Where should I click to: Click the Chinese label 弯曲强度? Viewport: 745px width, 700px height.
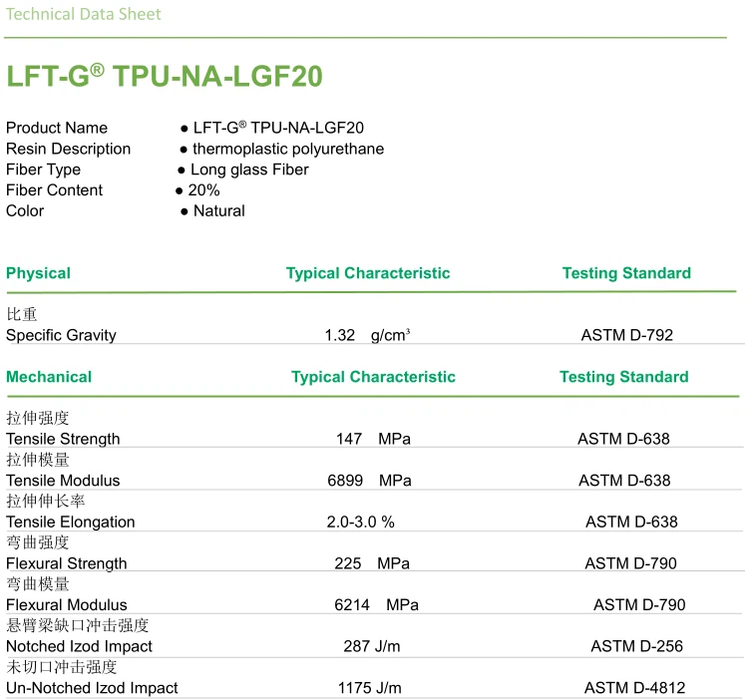(38, 542)
